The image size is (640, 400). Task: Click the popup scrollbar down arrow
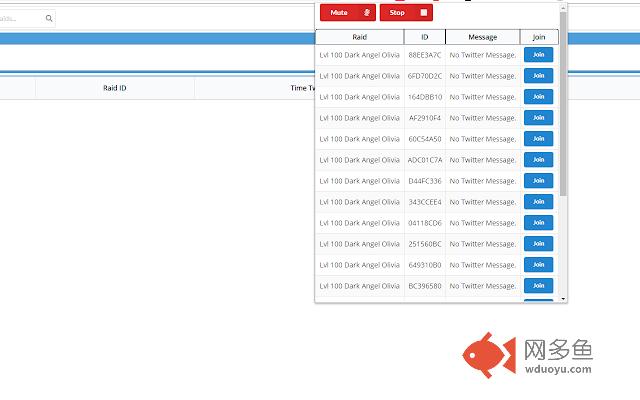click(x=563, y=299)
